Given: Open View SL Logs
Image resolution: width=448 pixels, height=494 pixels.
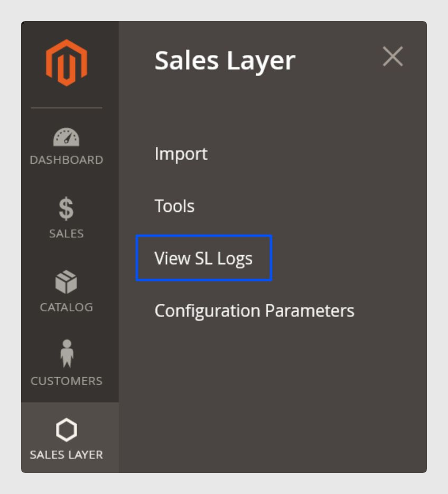Looking at the screenshot, I should click(203, 258).
